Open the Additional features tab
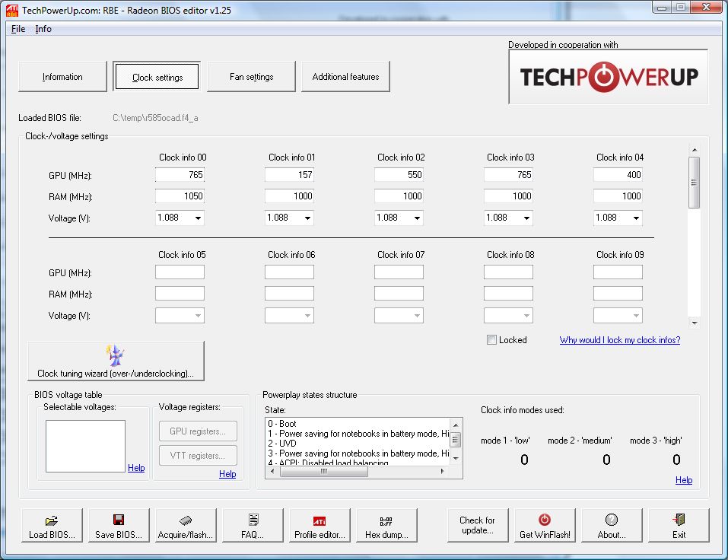This screenshot has height=560, width=728. (x=345, y=77)
